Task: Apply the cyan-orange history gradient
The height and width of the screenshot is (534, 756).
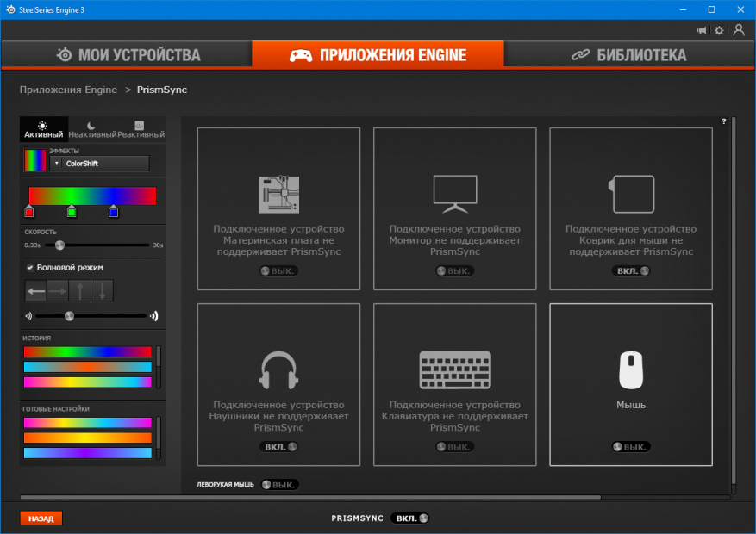Action: pyautogui.click(x=88, y=367)
